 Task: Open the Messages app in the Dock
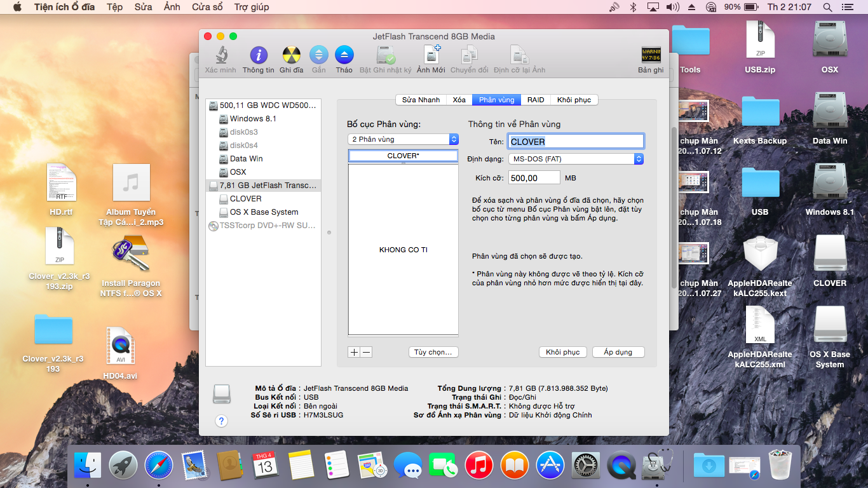coord(408,465)
